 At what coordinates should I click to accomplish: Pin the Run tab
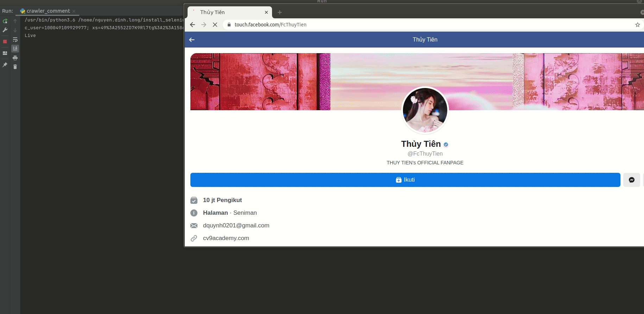click(5, 65)
